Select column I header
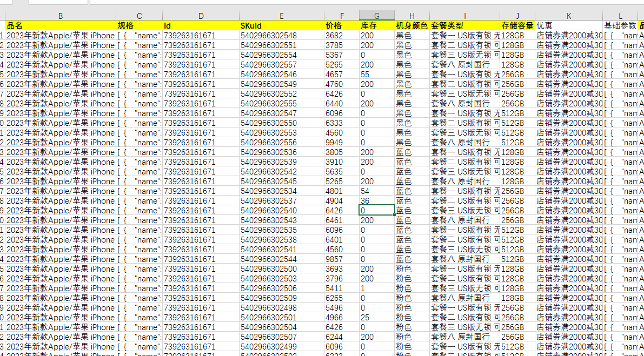 (x=465, y=16)
